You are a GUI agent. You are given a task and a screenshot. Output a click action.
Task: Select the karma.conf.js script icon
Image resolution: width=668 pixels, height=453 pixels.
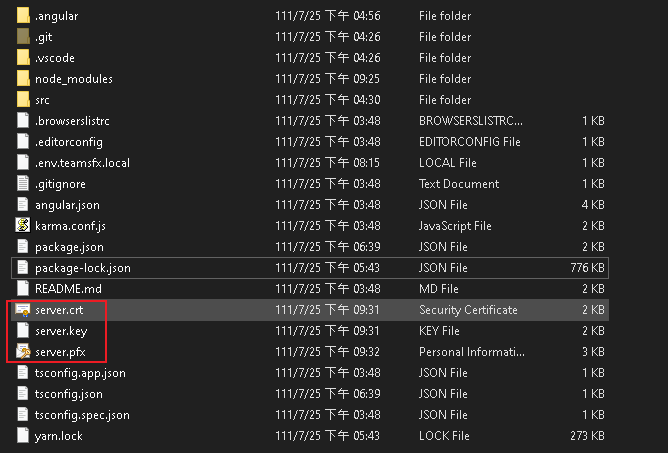click(23, 225)
